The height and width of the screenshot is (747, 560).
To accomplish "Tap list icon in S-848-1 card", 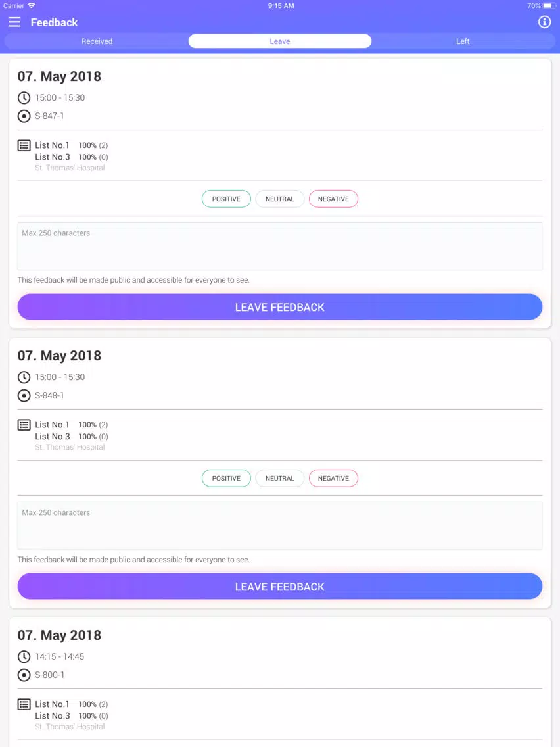I will pyautogui.click(x=24, y=425).
